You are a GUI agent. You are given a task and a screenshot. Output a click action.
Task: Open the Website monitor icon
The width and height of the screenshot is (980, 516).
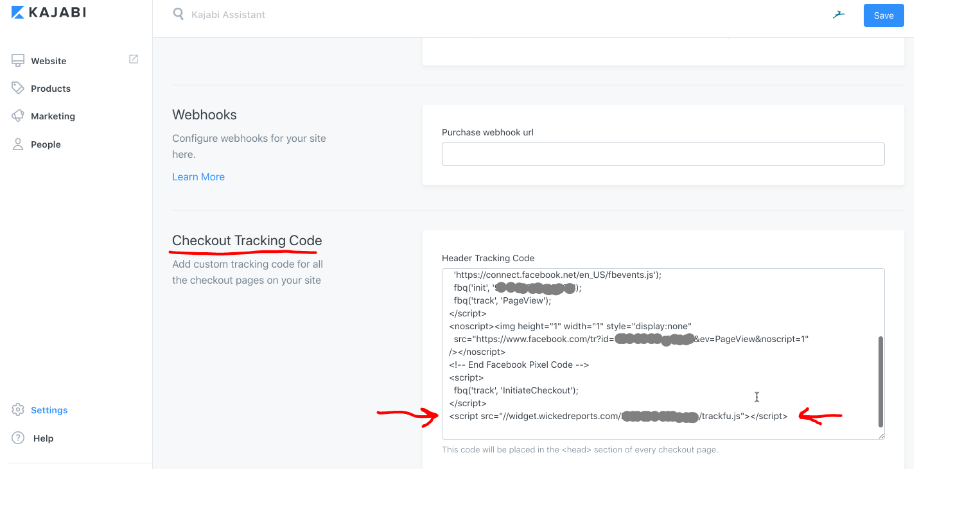click(18, 60)
